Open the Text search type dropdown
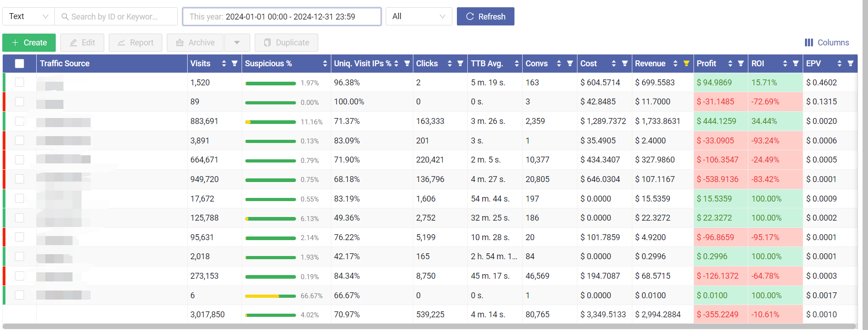The width and height of the screenshot is (868, 330). click(29, 16)
